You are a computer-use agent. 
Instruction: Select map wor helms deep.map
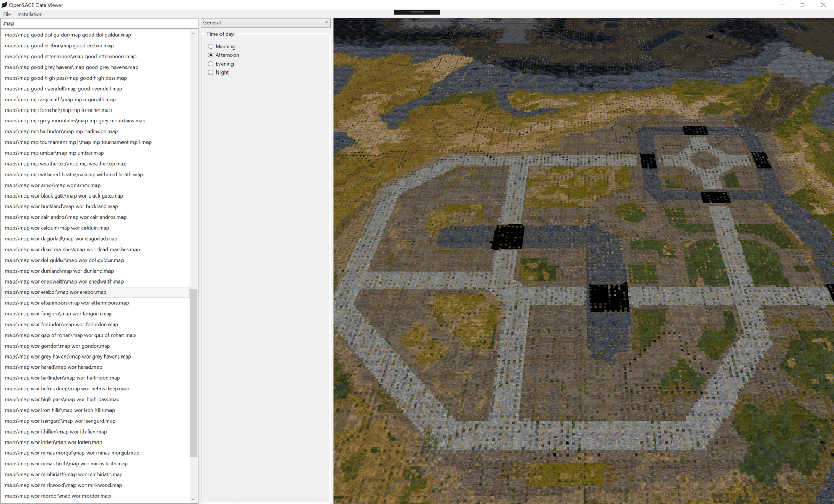click(95, 389)
